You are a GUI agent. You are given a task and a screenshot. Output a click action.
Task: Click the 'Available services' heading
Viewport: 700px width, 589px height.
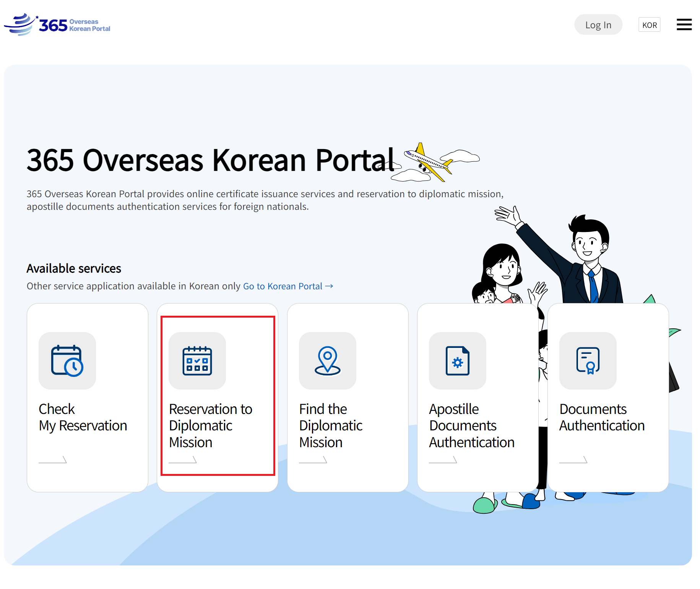tap(74, 268)
